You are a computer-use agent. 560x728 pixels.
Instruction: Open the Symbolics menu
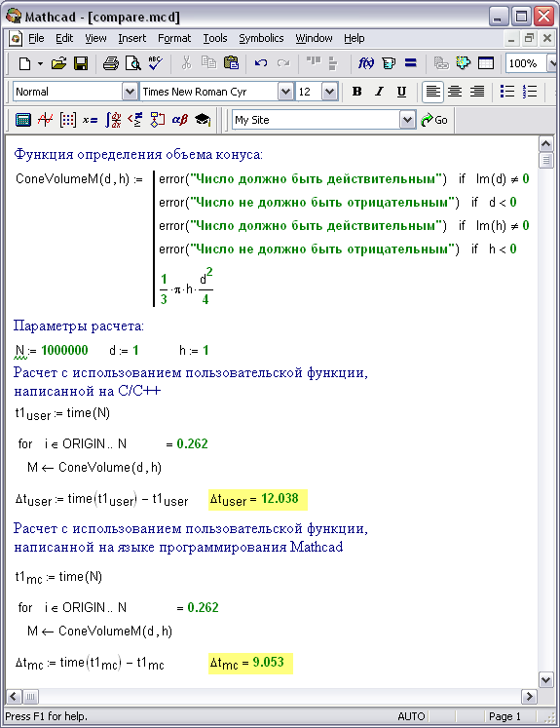pyautogui.click(x=261, y=39)
